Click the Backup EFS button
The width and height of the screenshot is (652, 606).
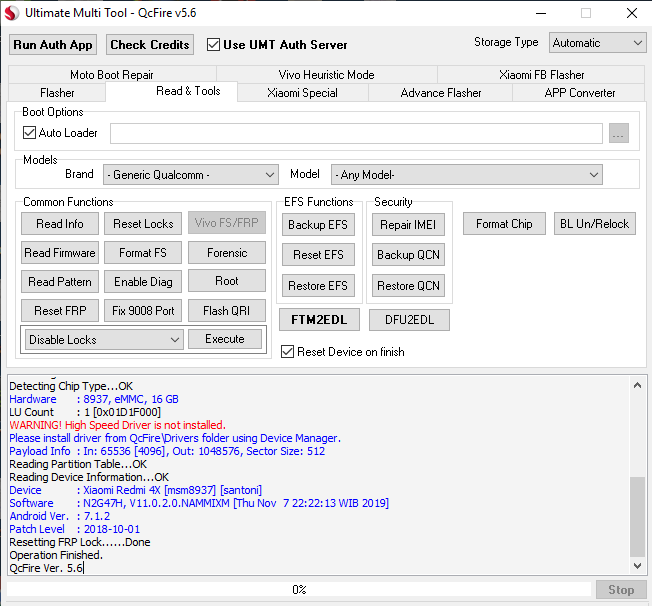click(x=318, y=225)
